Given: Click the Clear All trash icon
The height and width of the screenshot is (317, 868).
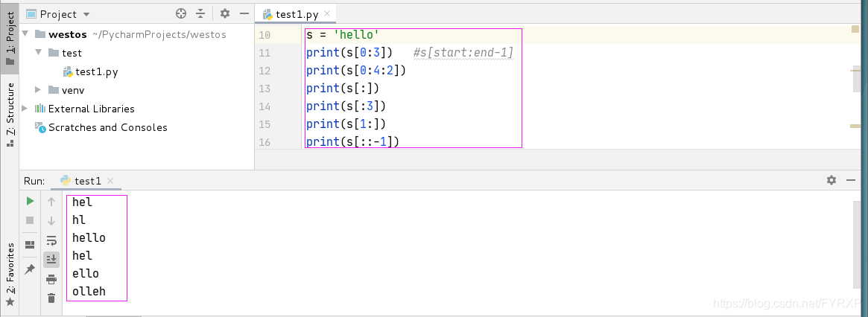Looking at the screenshot, I should (51, 298).
